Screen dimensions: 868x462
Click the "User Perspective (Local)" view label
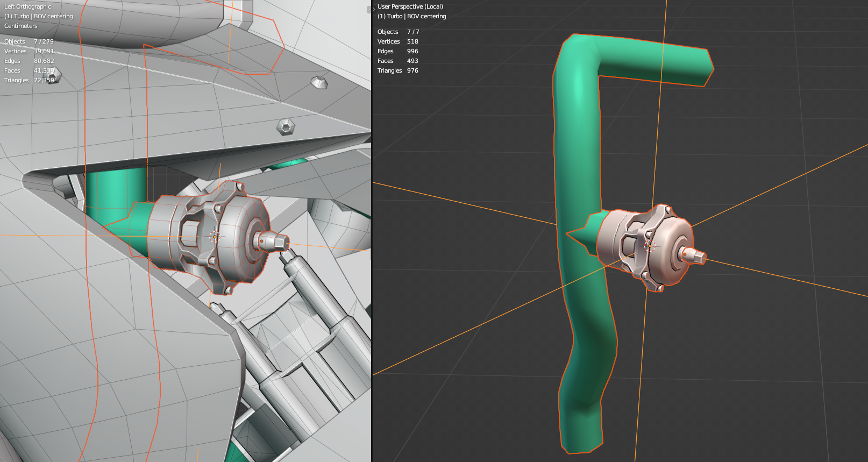tap(410, 6)
